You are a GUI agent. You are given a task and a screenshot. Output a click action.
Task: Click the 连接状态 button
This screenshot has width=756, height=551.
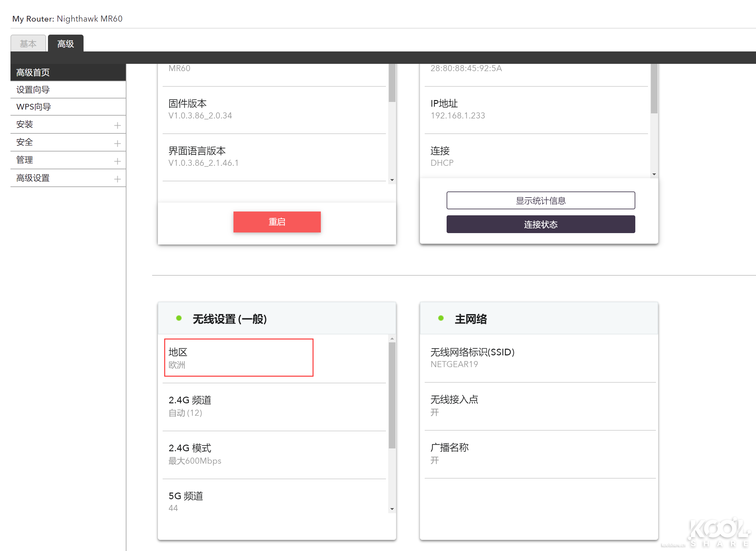click(541, 224)
